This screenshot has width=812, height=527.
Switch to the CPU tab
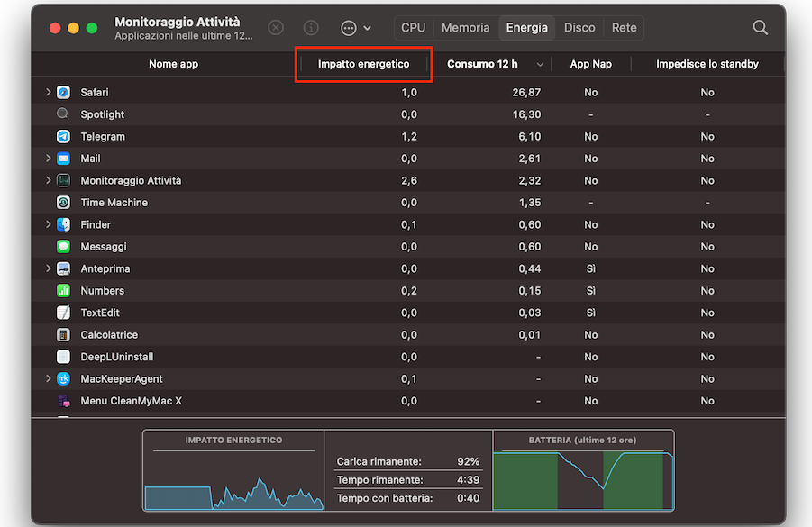[x=413, y=28]
